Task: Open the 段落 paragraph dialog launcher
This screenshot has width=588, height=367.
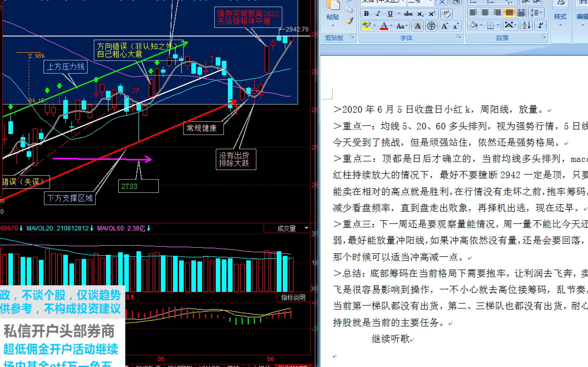Action: coord(544,37)
